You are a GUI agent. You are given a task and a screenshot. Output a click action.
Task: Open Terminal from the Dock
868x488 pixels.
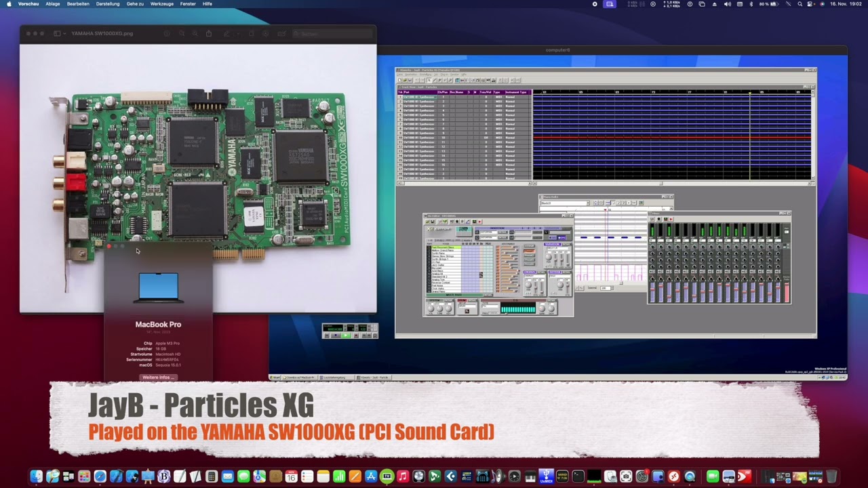point(578,476)
